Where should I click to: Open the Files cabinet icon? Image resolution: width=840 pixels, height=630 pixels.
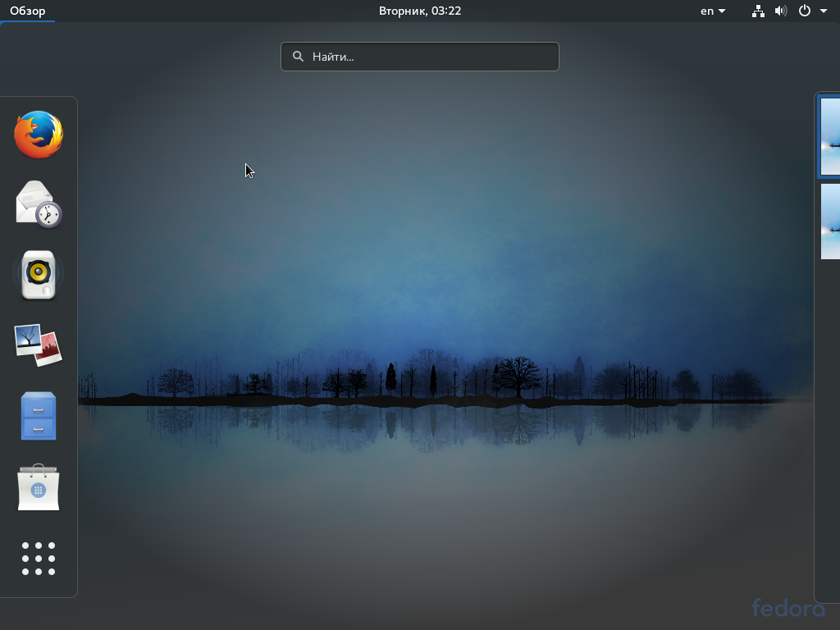pyautogui.click(x=39, y=416)
